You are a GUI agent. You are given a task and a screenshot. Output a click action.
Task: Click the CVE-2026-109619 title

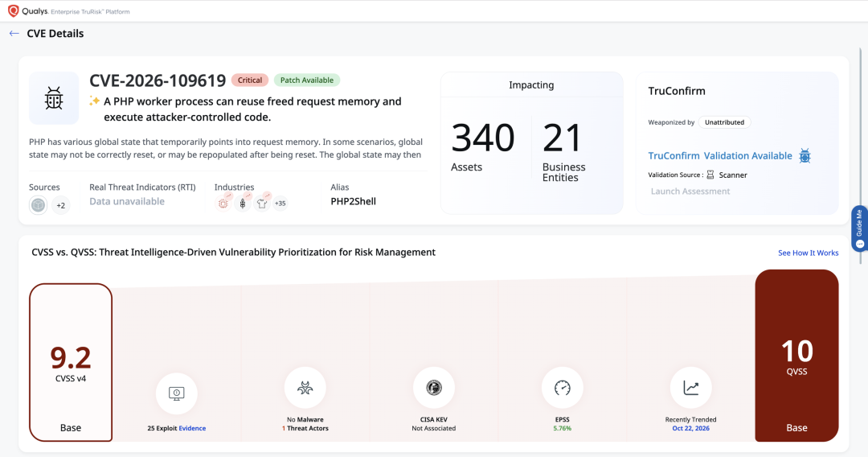(x=158, y=81)
